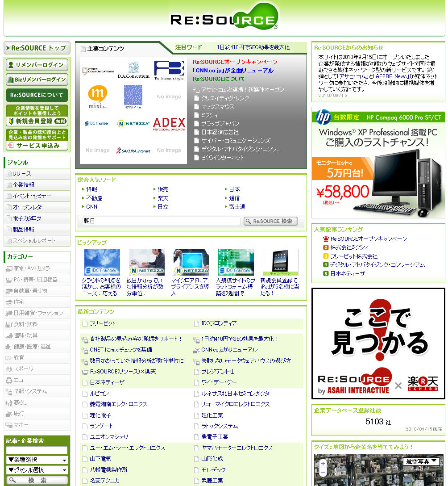Screen dimensions: 448x486
Task: Click the Bizリメンバーログイン button
Action: pyautogui.click(x=37, y=80)
